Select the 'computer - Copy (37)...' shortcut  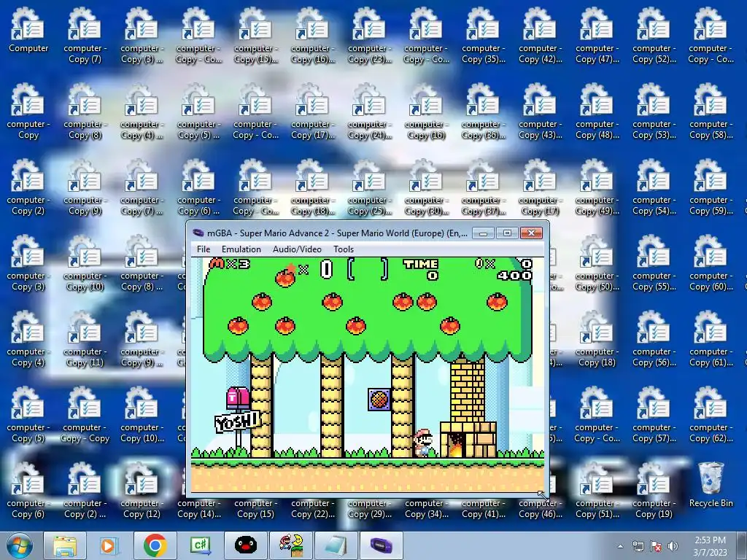483,187
